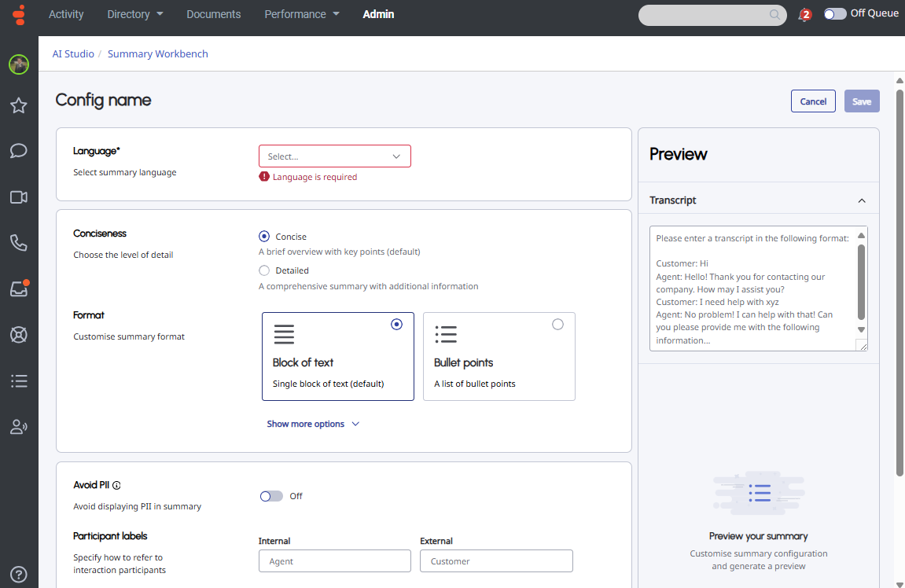Click the Internal participant label field
Viewport: 905px width, 588px height.
point(334,561)
